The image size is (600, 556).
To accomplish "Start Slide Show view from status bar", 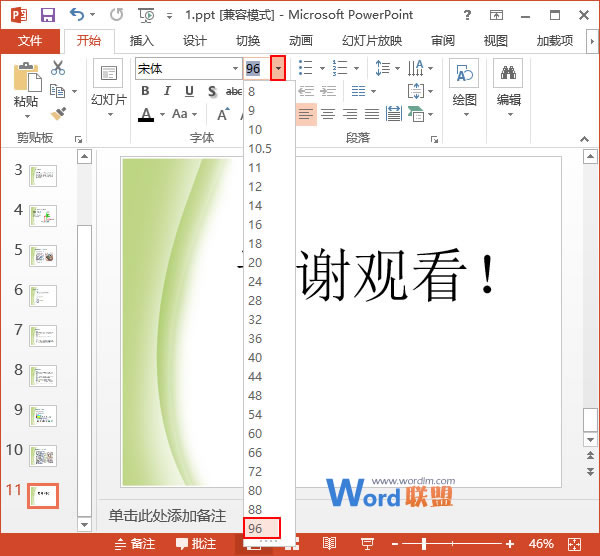I will [367, 543].
